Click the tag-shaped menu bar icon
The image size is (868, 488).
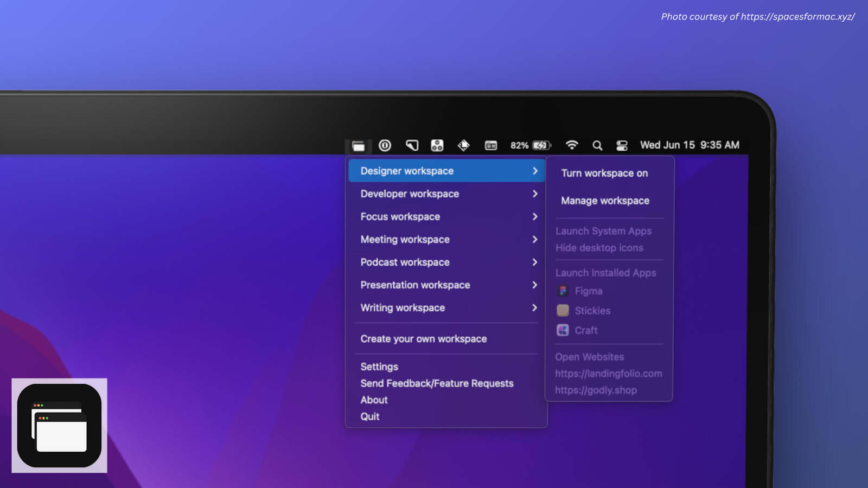coord(412,145)
